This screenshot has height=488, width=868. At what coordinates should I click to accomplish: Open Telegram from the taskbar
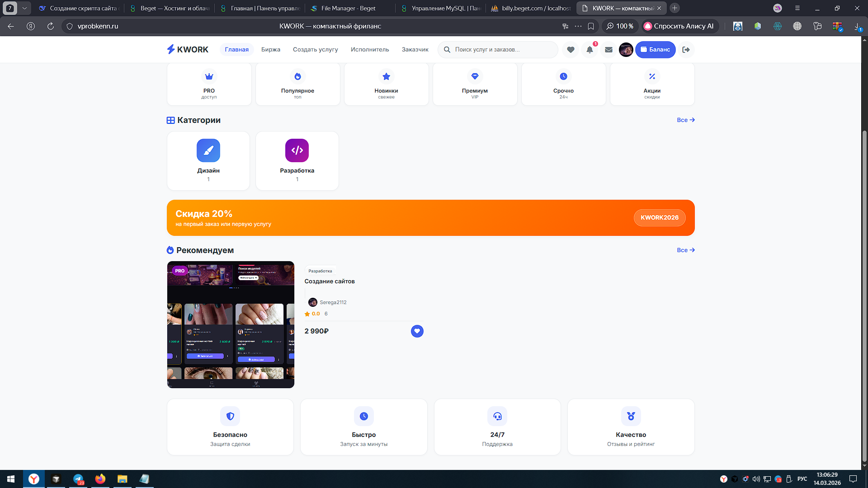78,479
